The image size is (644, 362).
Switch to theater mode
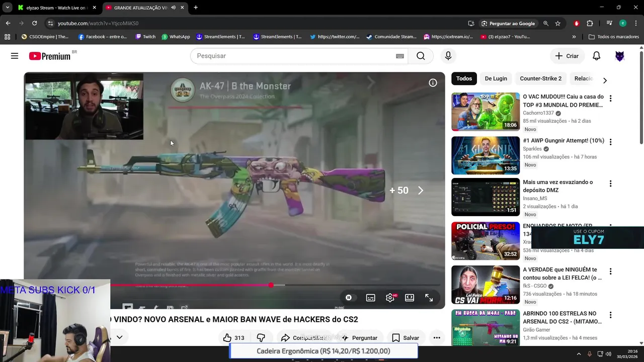pyautogui.click(x=410, y=298)
